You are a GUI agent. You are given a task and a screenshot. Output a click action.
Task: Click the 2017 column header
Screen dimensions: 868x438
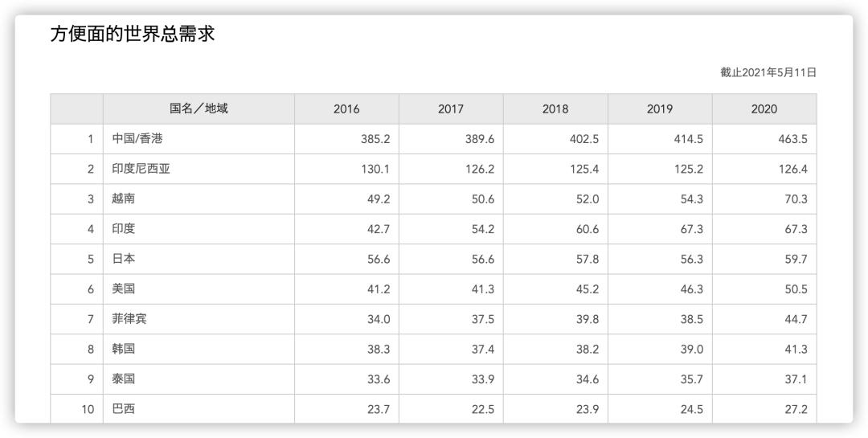451,109
